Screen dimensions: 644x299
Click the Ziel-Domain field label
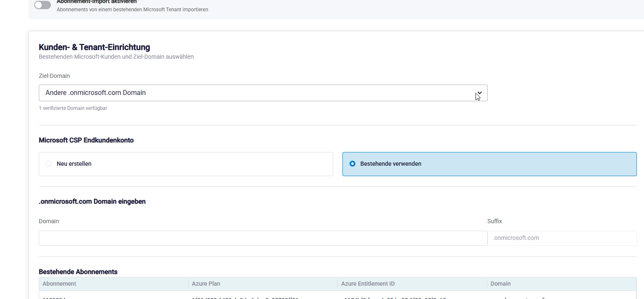(54, 76)
